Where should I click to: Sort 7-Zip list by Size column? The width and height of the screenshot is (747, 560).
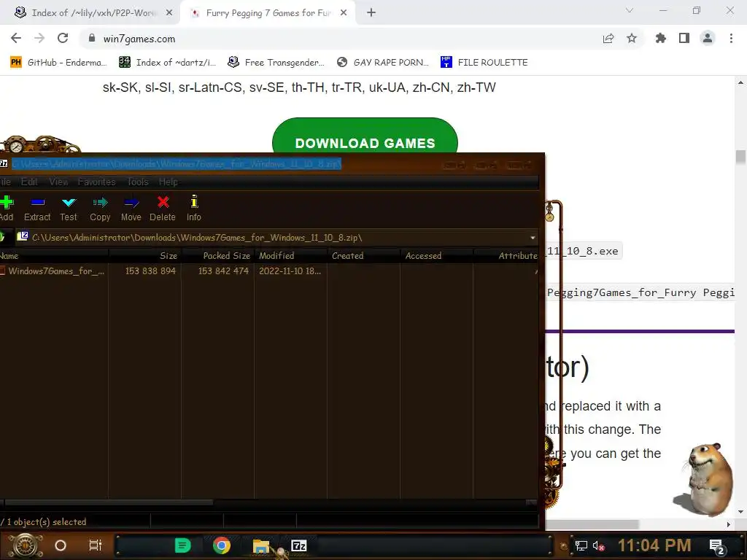coord(145,256)
